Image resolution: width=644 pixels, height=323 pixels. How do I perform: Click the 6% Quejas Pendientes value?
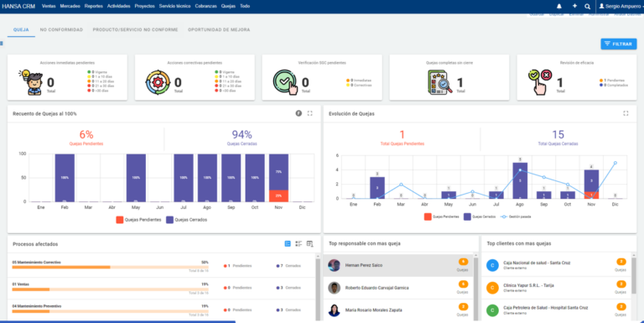86,134
